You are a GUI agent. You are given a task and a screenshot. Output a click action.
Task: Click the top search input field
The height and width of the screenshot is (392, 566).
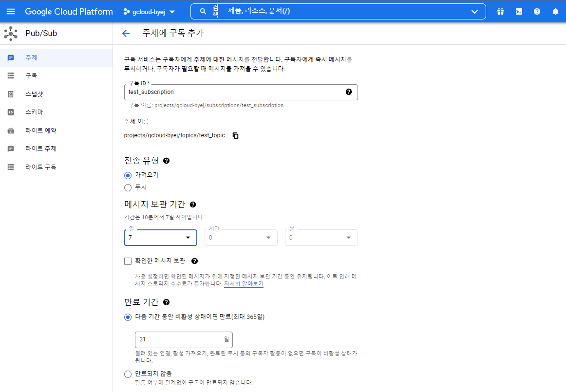click(338, 12)
